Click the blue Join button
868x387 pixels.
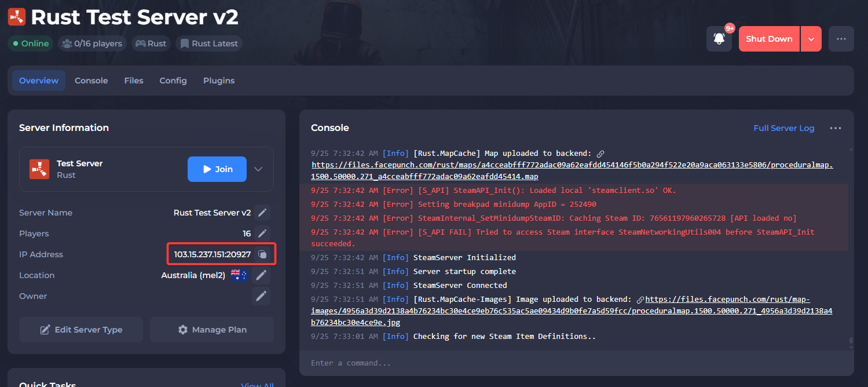tap(217, 169)
